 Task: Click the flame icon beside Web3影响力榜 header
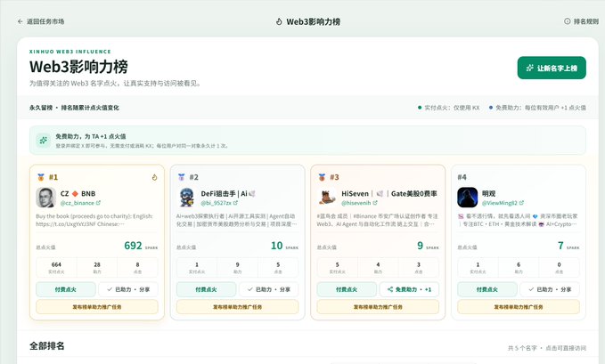(x=279, y=21)
